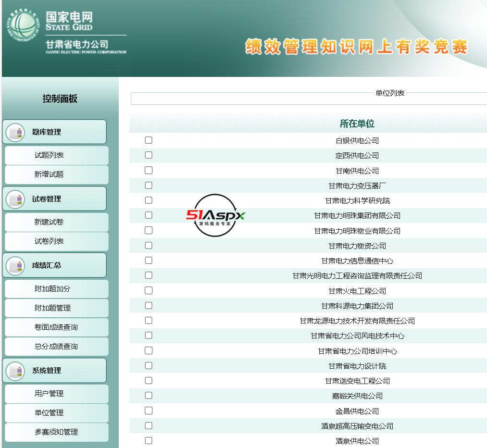487x448 pixels.
Task: Check 甘肃电力明珠物业有限公司 row box
Action: click(149, 230)
